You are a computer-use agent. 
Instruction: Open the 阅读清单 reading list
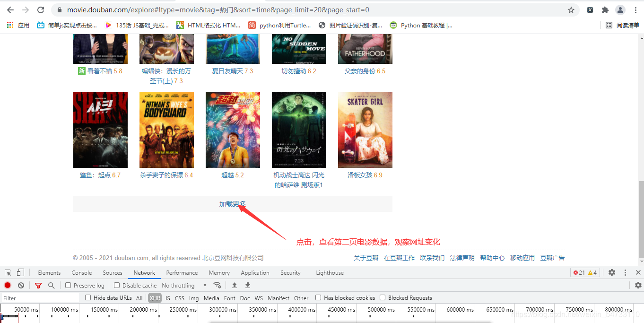[x=623, y=25]
